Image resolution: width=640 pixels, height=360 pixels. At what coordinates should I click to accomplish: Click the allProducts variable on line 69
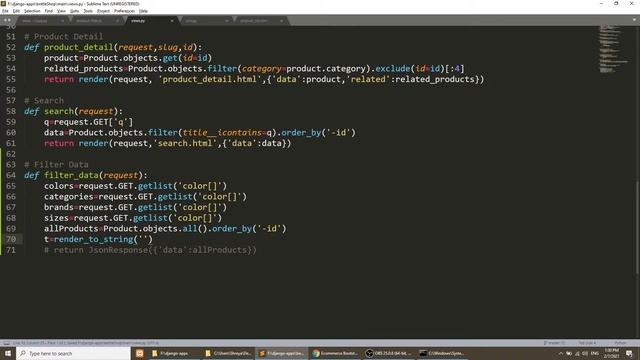pos(71,228)
